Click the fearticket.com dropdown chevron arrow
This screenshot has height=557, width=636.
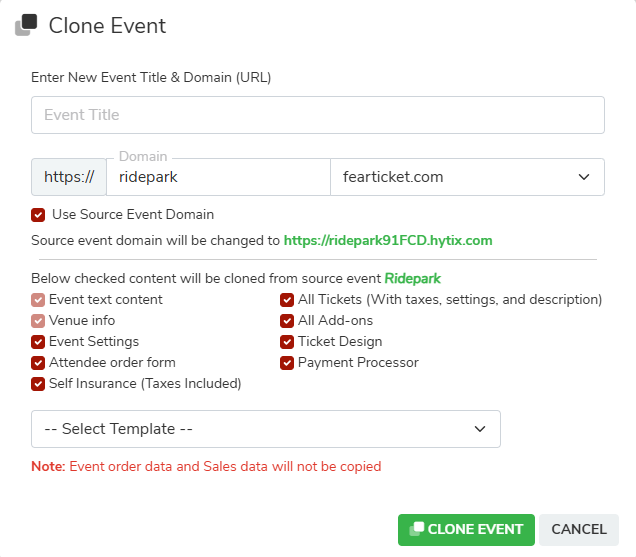(584, 177)
